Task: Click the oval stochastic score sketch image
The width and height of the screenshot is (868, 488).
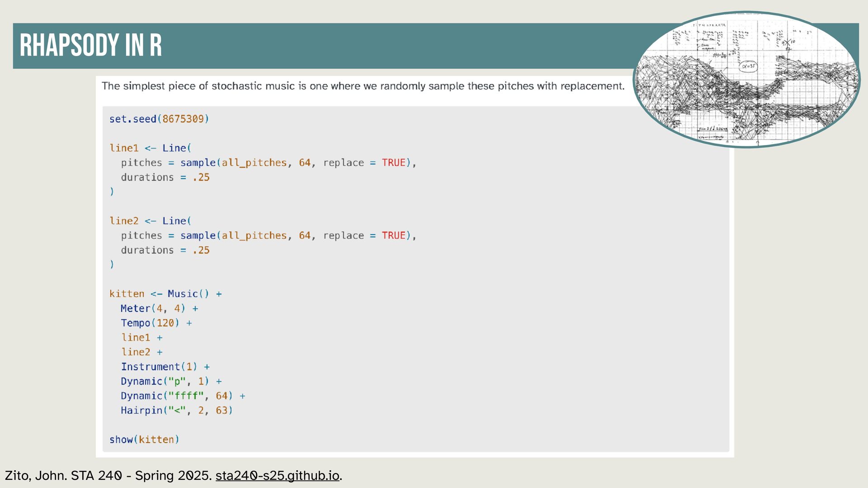Action: tap(746, 80)
